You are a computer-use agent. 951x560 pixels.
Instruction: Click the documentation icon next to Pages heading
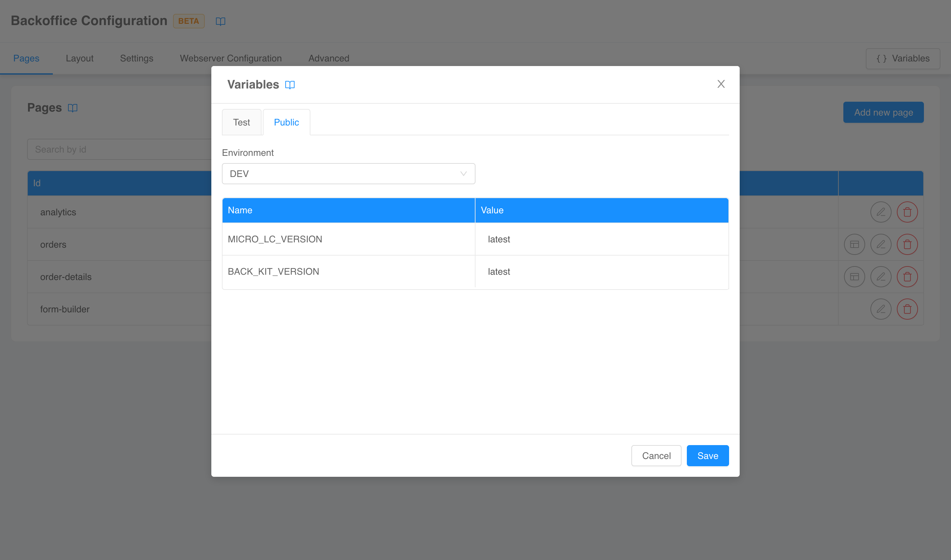click(72, 108)
